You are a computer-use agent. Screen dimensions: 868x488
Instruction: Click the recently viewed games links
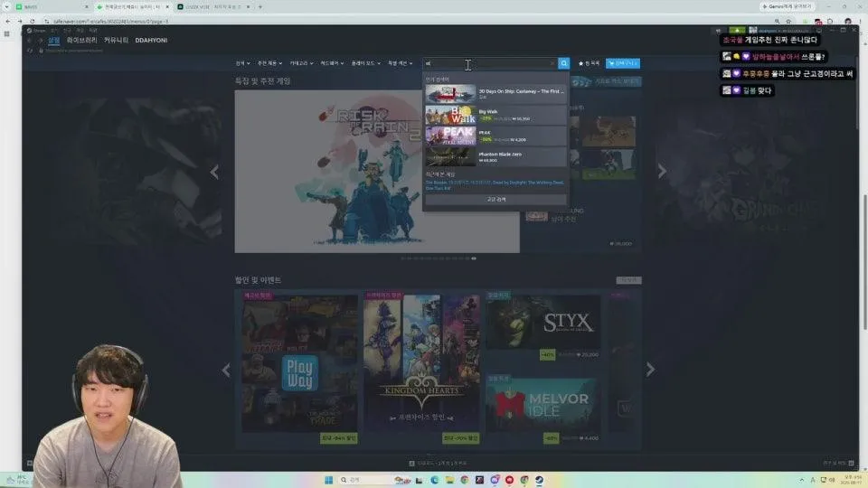tap(495, 184)
